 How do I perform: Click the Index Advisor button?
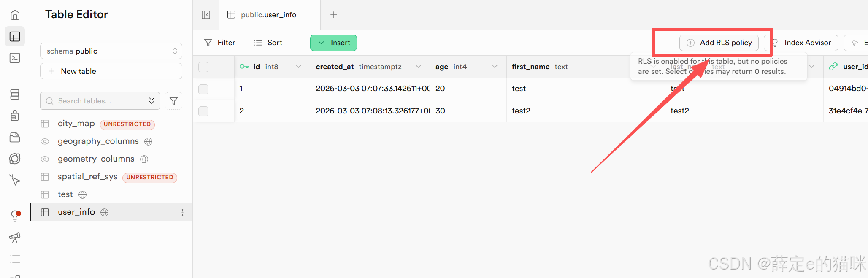coord(801,43)
